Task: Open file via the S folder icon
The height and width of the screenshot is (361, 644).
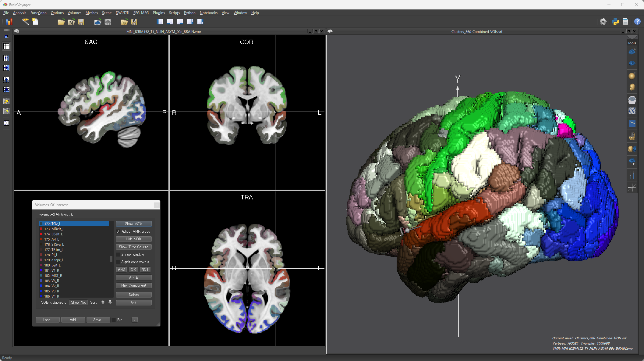Action: (124, 22)
